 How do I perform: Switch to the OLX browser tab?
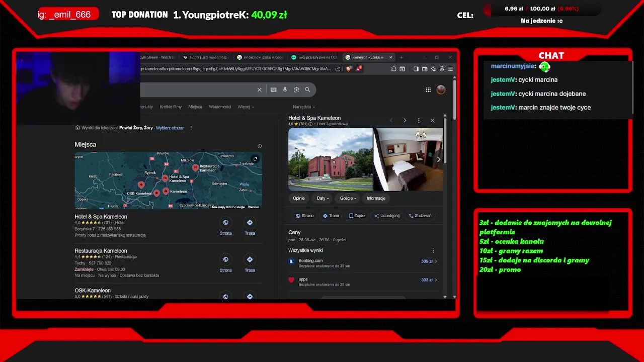click(x=314, y=57)
